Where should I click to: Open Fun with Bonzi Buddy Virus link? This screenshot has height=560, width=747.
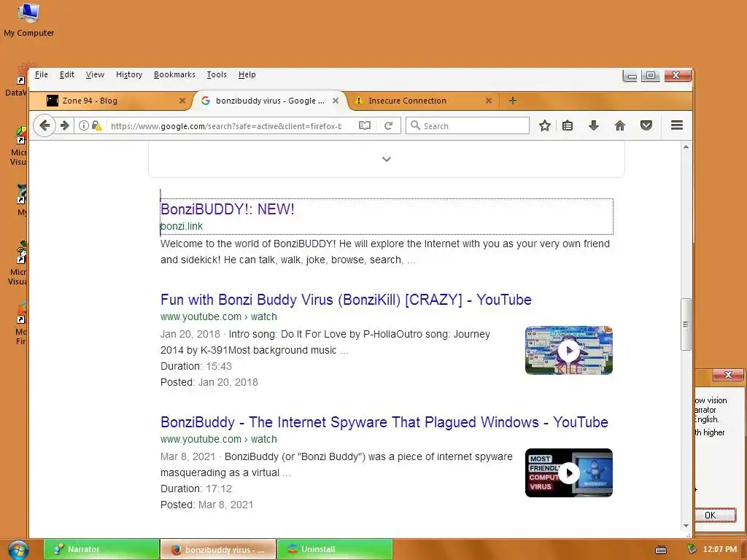click(x=346, y=300)
